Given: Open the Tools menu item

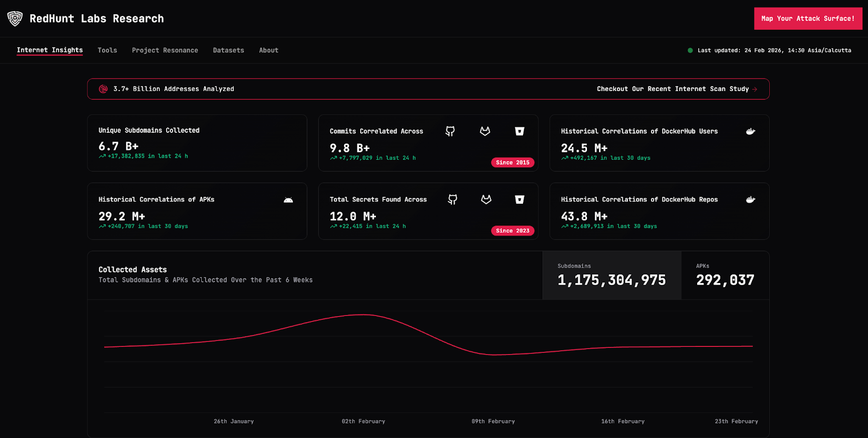Looking at the screenshot, I should point(107,50).
